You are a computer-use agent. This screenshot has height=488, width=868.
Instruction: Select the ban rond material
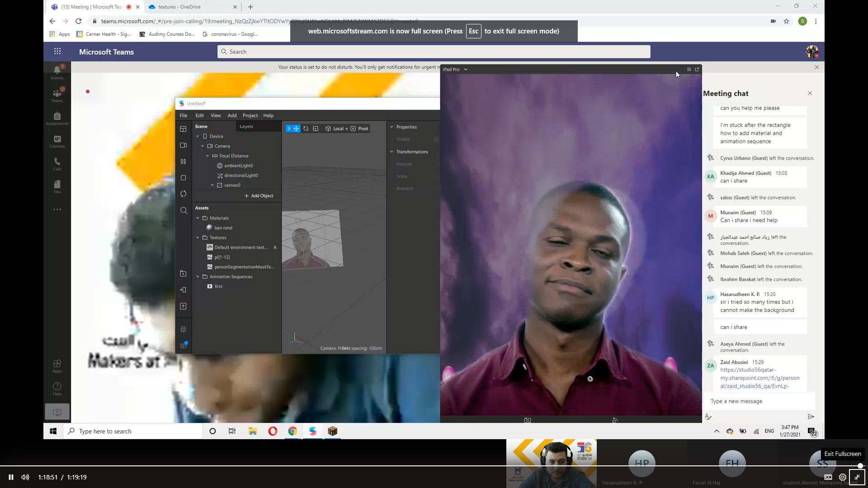point(223,228)
